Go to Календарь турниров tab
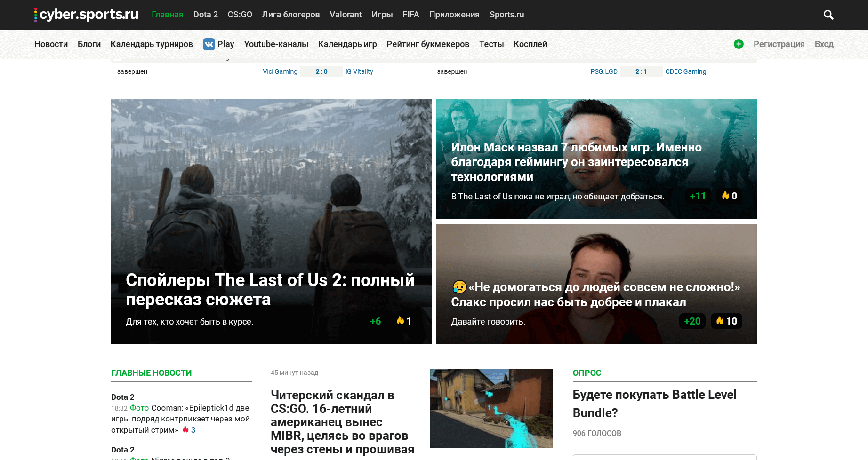Image resolution: width=868 pixels, height=460 pixels. (152, 44)
